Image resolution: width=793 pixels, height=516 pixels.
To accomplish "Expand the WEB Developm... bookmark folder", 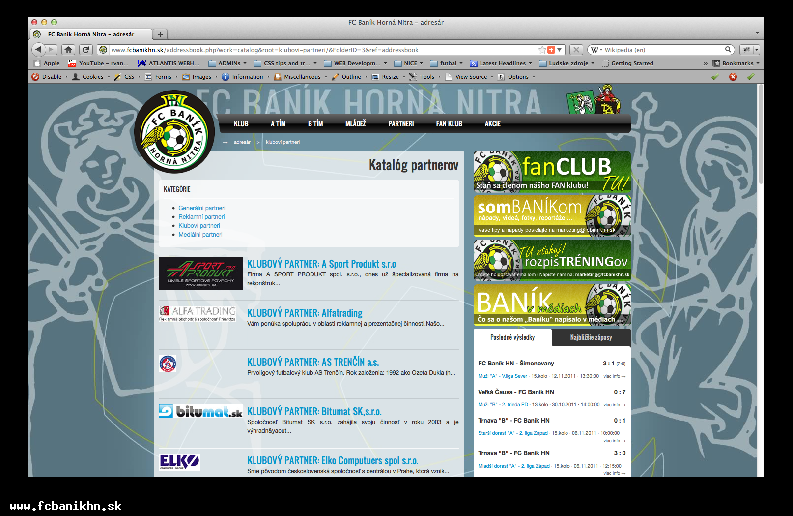I will coord(356,63).
